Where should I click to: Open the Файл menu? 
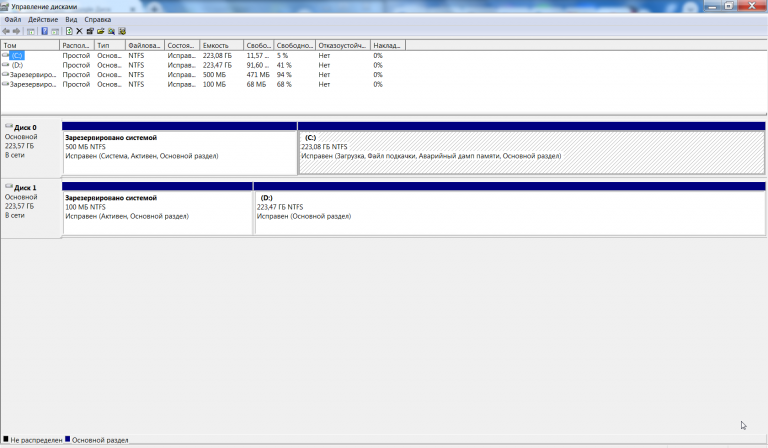[13, 20]
